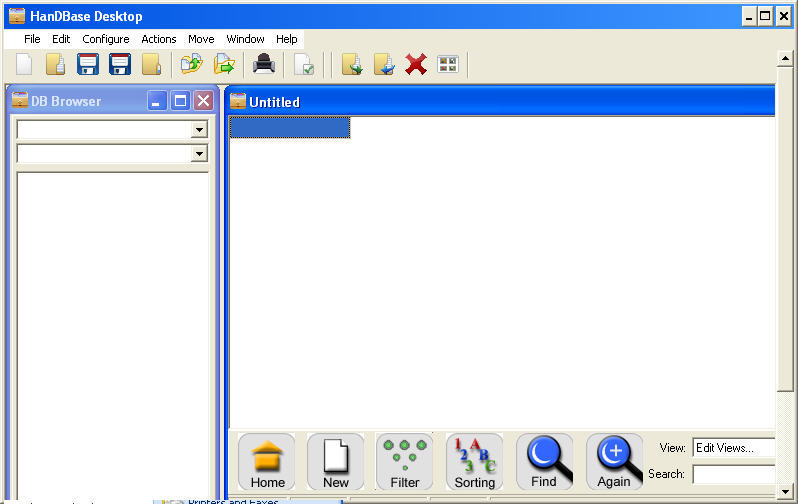
Task: Click the Find magnifier button
Action: [544, 462]
